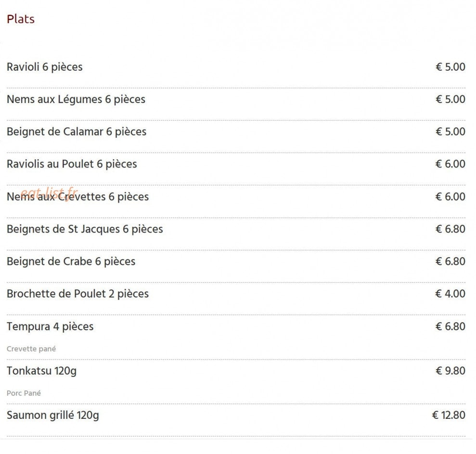Choose Beignets de St Jacques 6 pièces

85,229
